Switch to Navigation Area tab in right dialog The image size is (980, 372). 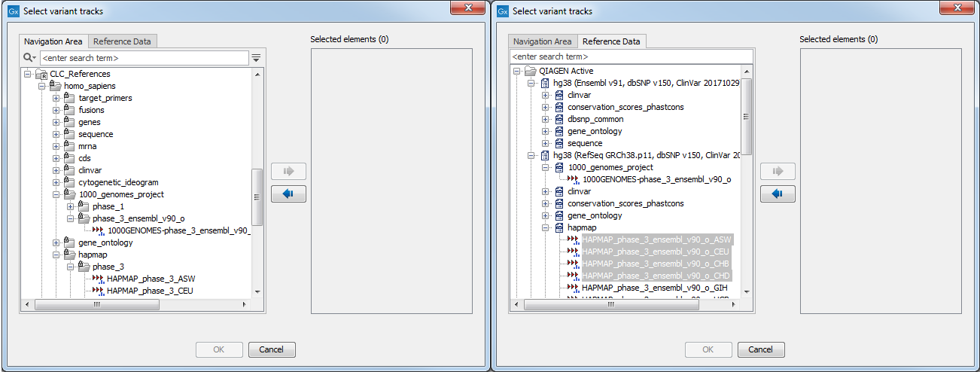[x=542, y=41]
